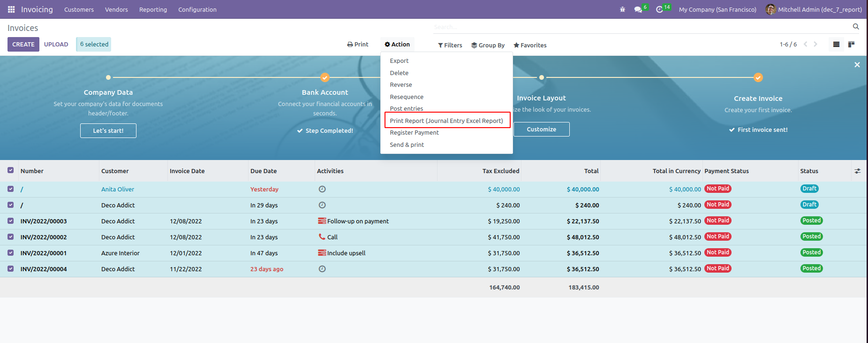
Task: Click Mitchell Admin user avatar
Action: tap(770, 9)
